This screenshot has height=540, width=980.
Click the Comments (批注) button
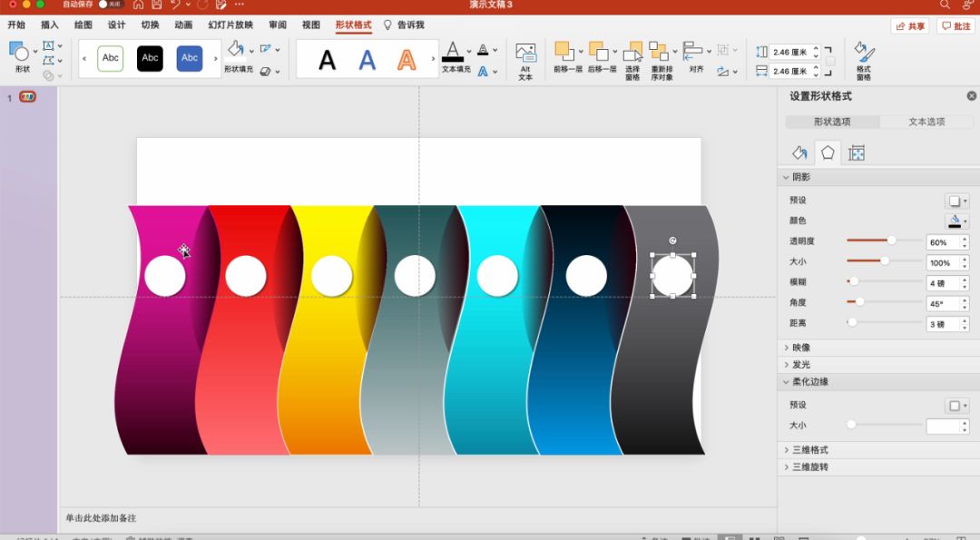point(956,26)
